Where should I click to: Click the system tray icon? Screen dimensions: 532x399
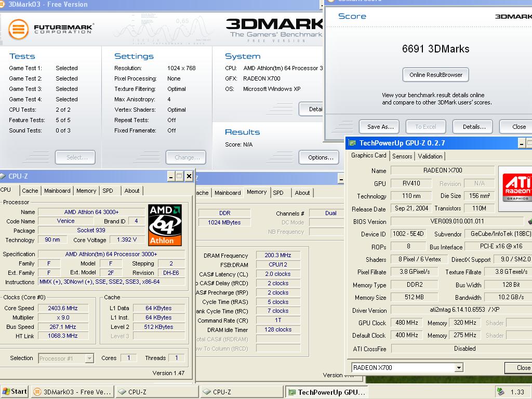pos(500,392)
